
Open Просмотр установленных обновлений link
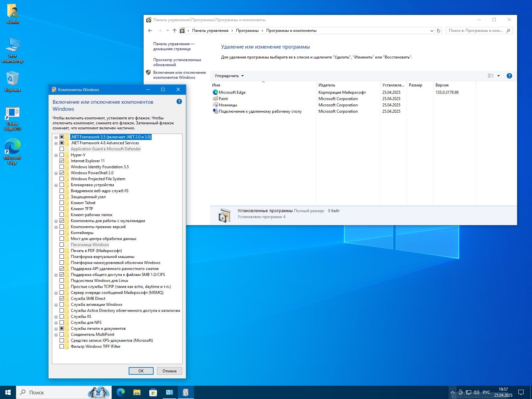pos(177,62)
